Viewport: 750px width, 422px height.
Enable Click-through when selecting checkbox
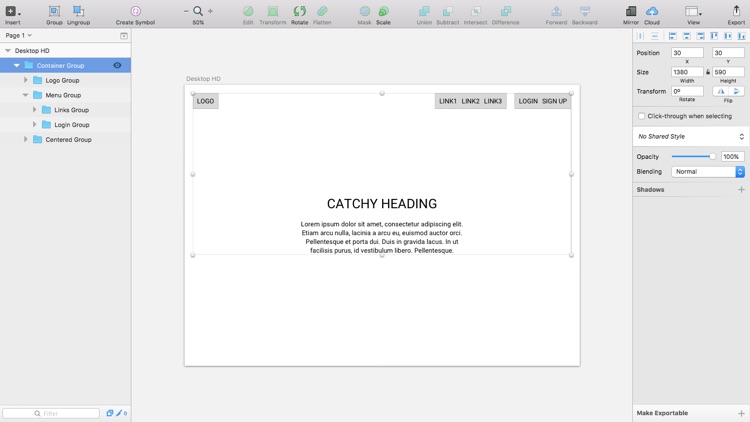coord(641,116)
